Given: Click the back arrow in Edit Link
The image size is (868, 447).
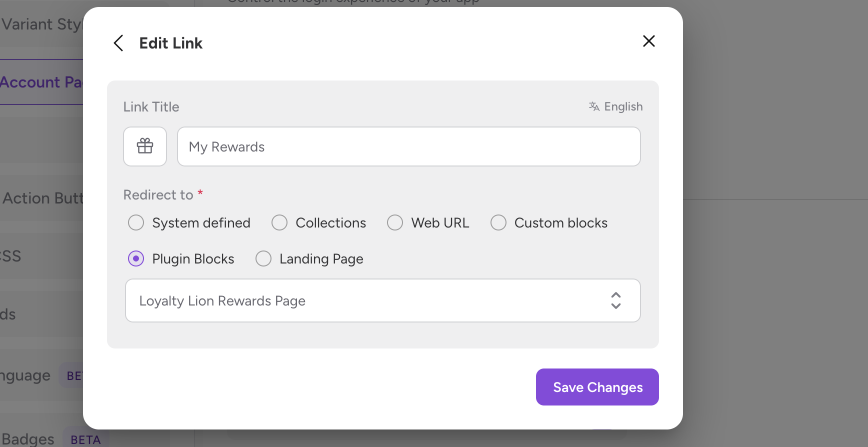Looking at the screenshot, I should (x=118, y=43).
